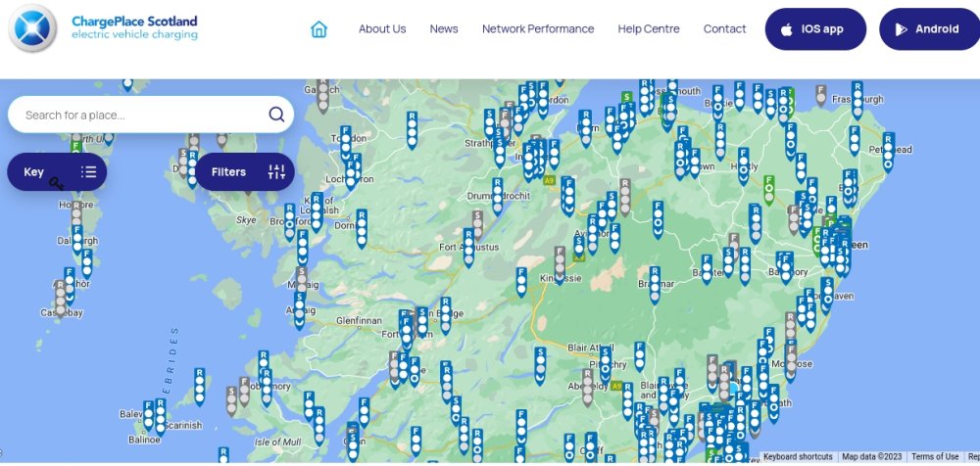The height and width of the screenshot is (466, 980).
Task: Open the News page
Action: pyautogui.click(x=444, y=28)
